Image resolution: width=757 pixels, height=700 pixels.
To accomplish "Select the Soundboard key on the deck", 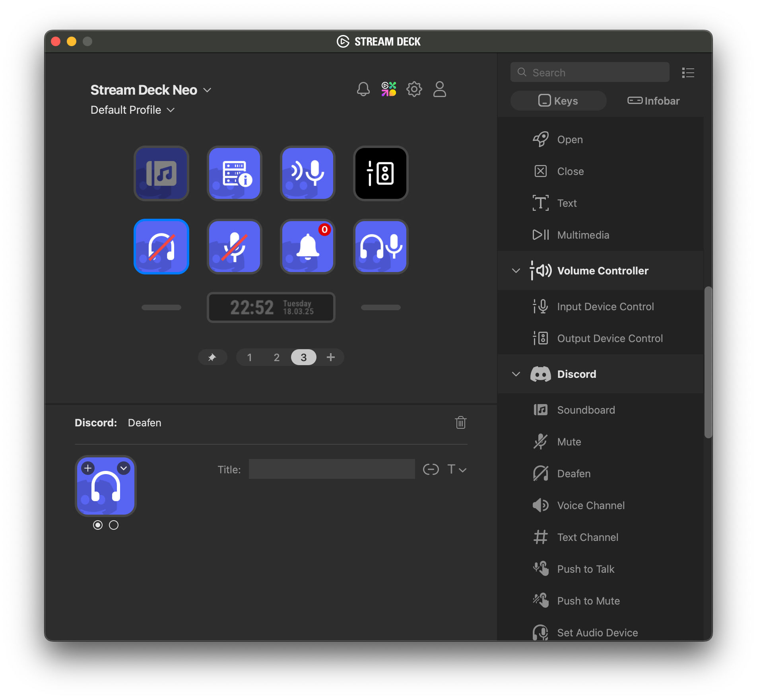I will click(x=161, y=173).
